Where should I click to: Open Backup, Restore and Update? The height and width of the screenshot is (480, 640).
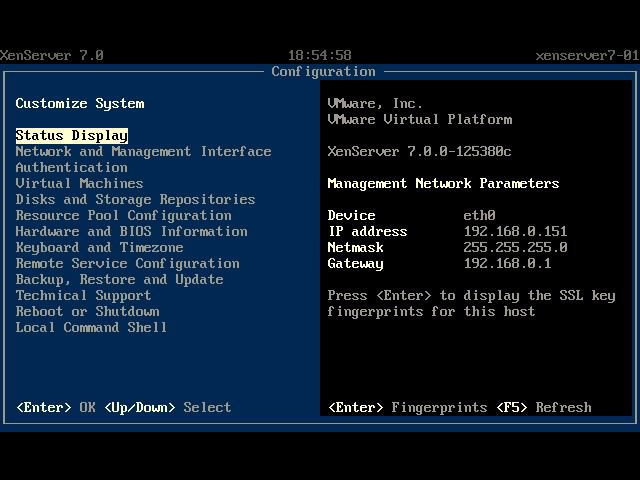(119, 279)
